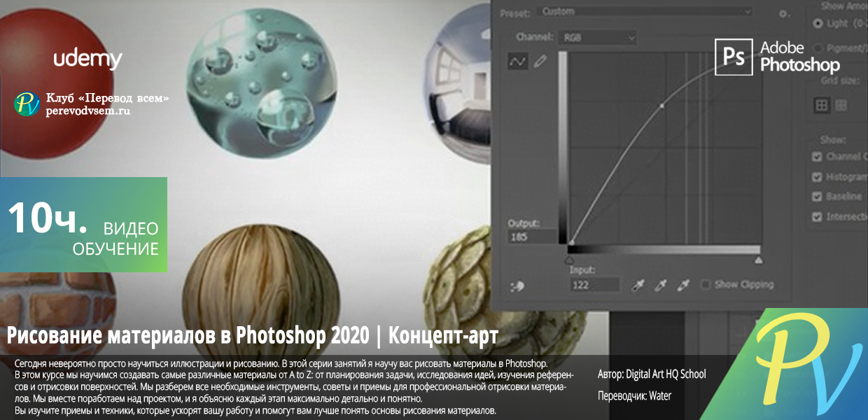Click the ВИДЕО ОБУЧЕНИЕ label
The height and width of the screenshot is (420, 868).
tap(115, 239)
